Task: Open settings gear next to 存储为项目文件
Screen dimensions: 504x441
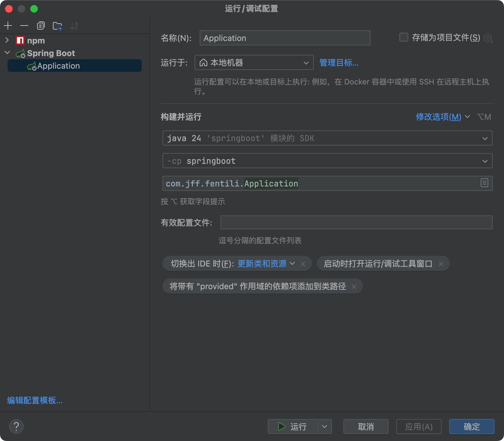Action: click(x=488, y=38)
